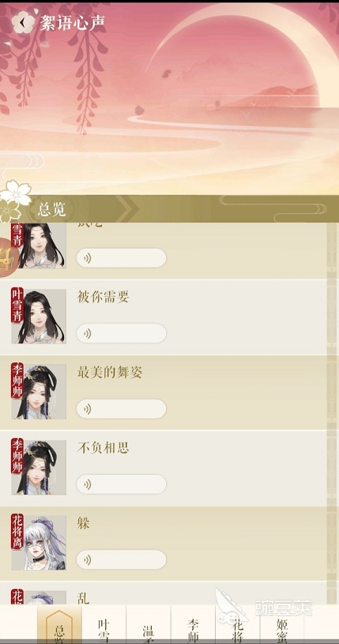Viewport: 339px width, 644px height.
Task: Open the 花将离 portrait next to 躲
Action: (x=39, y=542)
